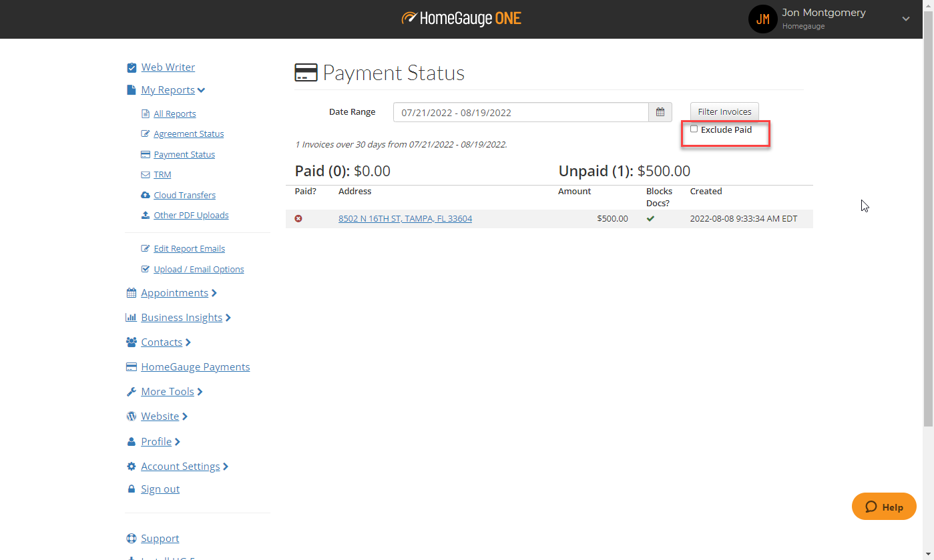934x560 pixels.
Task: Click the Cloud Transfers cloud icon
Action: [146, 195]
